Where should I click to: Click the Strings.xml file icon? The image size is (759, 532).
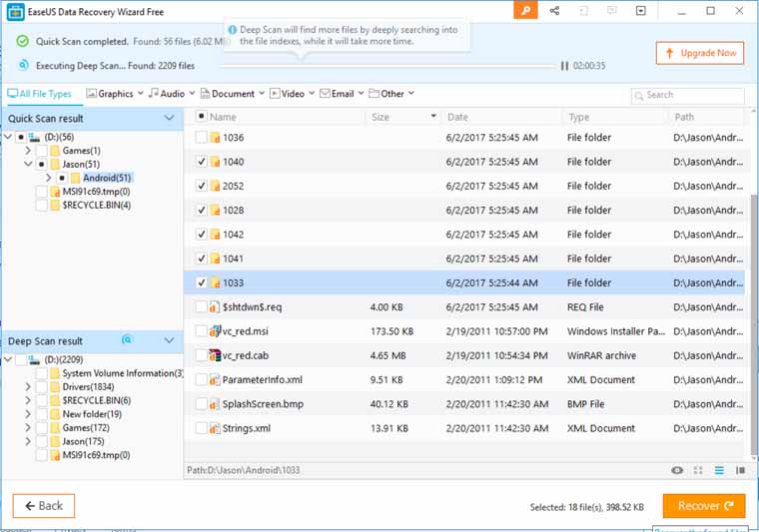tap(215, 428)
